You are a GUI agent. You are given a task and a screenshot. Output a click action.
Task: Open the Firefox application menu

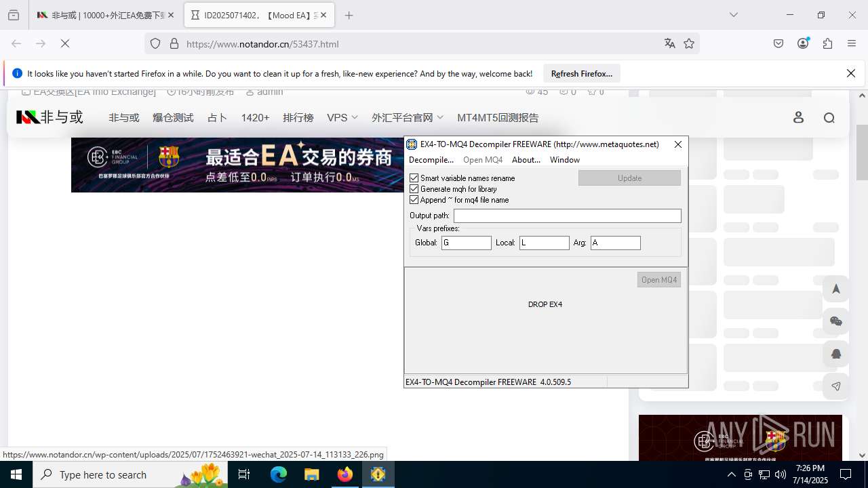point(852,43)
